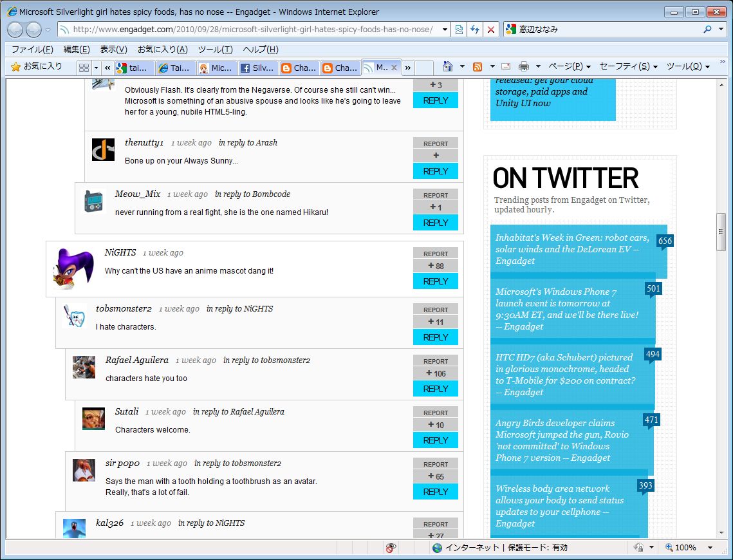Click the pop-up blocker status bar icon
The image size is (733, 560).
(x=391, y=548)
